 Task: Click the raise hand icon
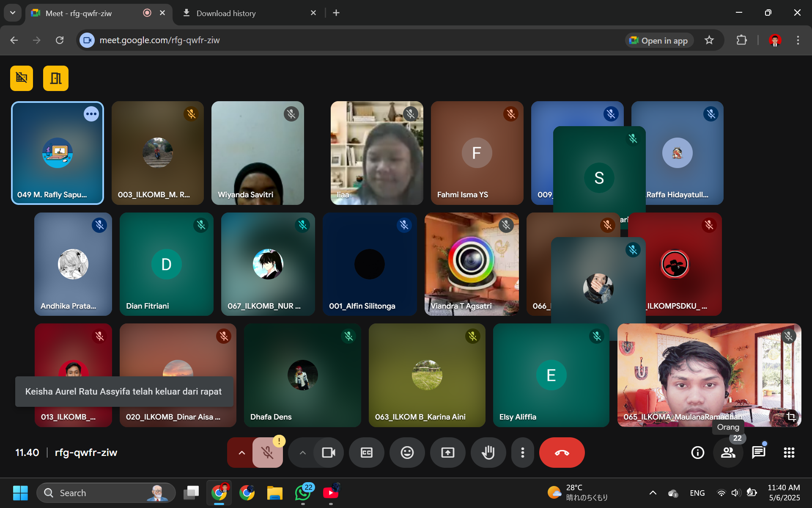point(488,453)
